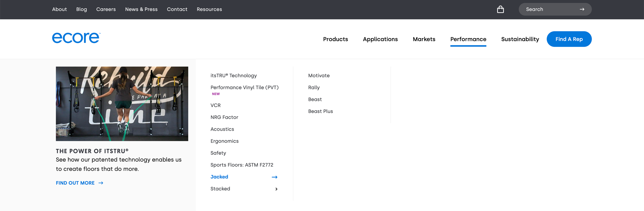This screenshot has width=644, height=211.
Task: Open the Sustainability menu
Action: click(520, 39)
